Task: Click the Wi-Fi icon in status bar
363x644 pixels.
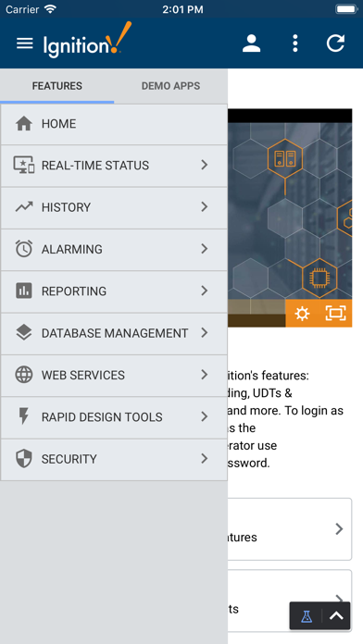Action: [x=51, y=9]
